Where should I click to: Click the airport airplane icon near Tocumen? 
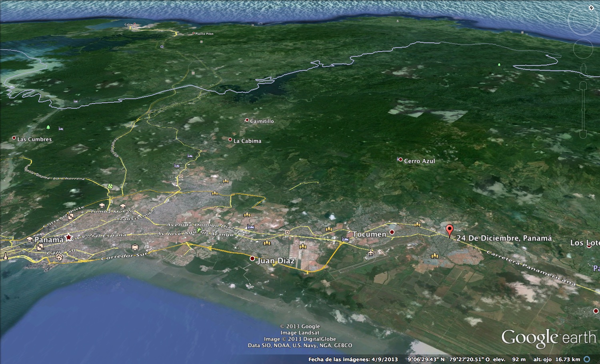pos(371,253)
